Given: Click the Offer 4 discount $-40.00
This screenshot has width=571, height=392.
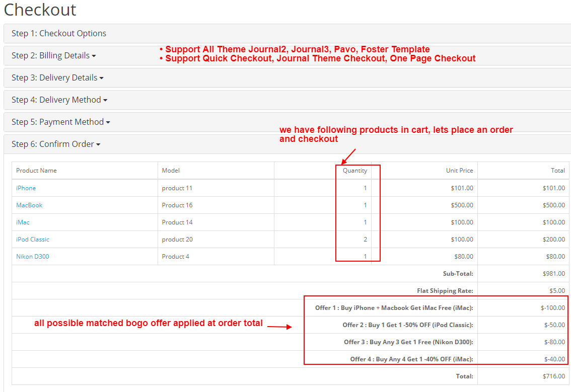Looking at the screenshot, I should tap(554, 359).
